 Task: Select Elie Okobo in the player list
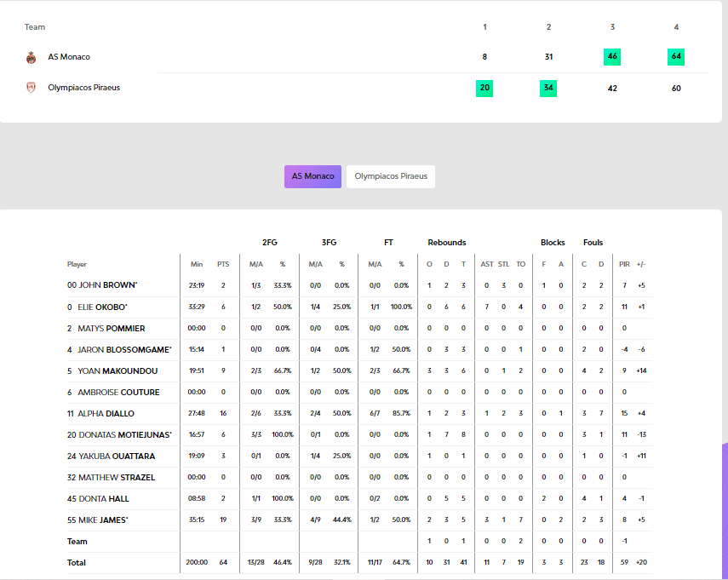pyautogui.click(x=98, y=307)
